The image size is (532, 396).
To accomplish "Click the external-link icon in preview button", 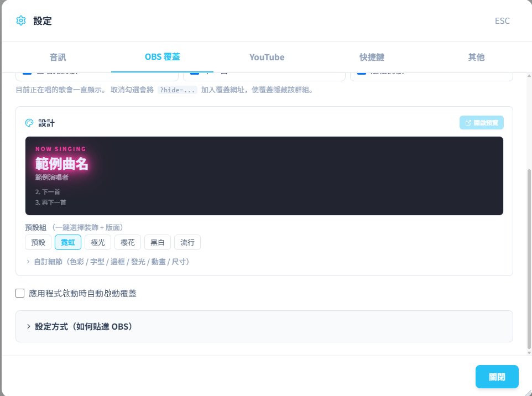I will pyautogui.click(x=468, y=123).
